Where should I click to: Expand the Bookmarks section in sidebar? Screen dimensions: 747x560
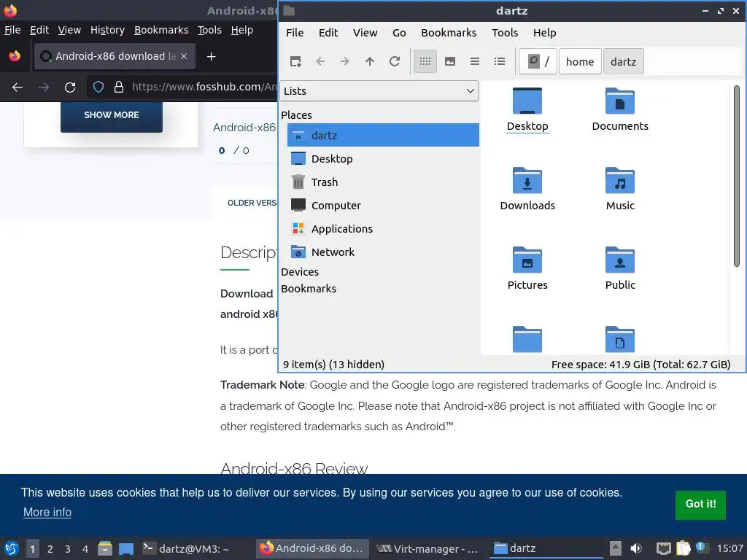[x=309, y=289]
